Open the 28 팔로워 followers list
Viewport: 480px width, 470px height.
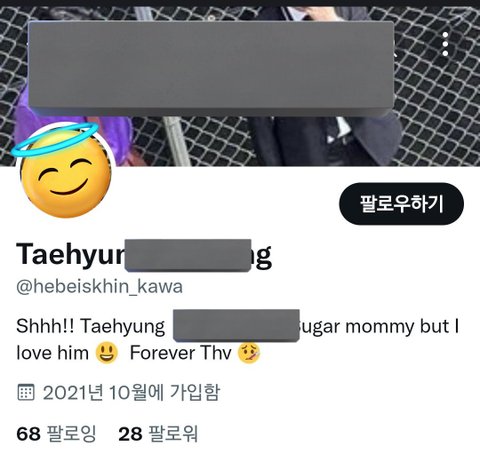click(158, 434)
